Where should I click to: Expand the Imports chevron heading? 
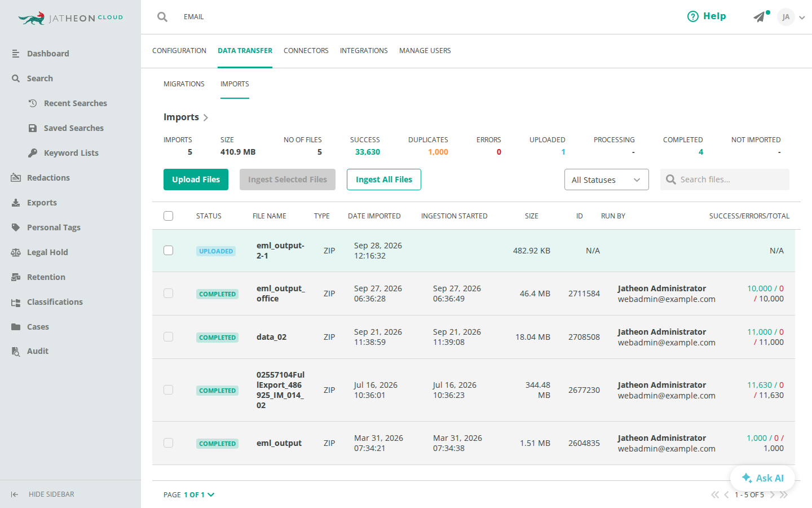(x=206, y=117)
